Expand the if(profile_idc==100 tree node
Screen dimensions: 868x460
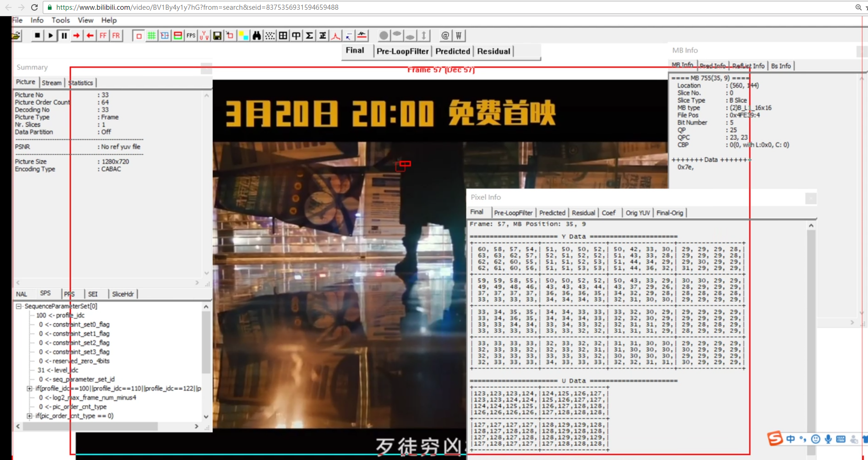click(29, 388)
